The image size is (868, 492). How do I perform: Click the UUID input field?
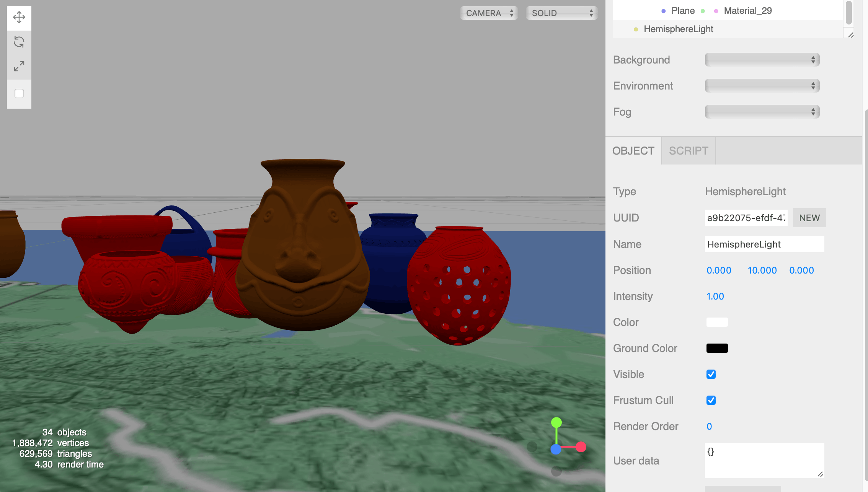point(746,218)
